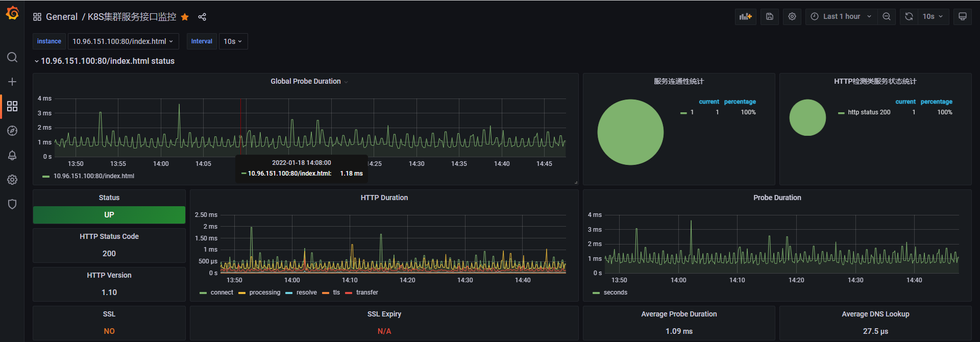Open the Grafana home logo
Viewport: 980px width, 342px height.
[12, 13]
